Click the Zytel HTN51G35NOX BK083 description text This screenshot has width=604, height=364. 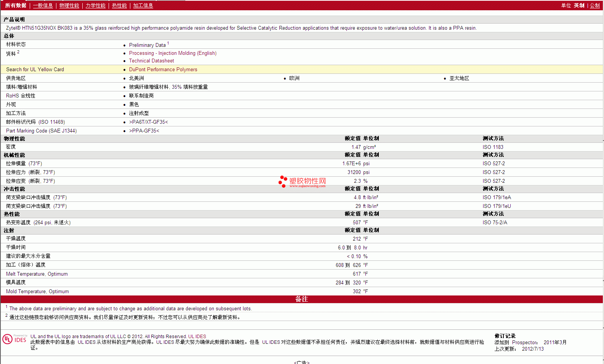(x=241, y=28)
